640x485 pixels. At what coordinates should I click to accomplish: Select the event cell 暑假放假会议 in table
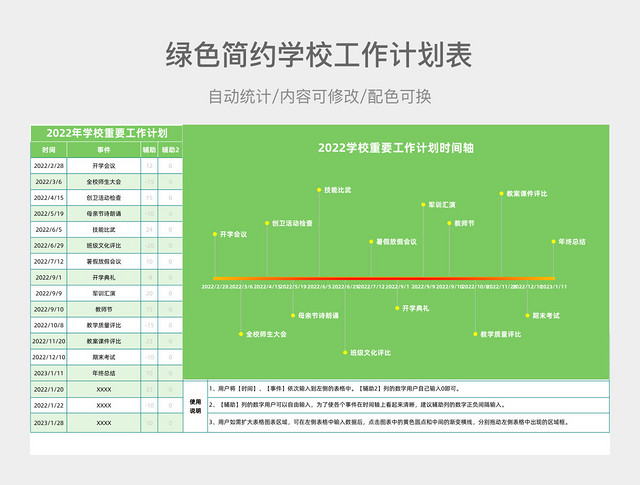[104, 261]
